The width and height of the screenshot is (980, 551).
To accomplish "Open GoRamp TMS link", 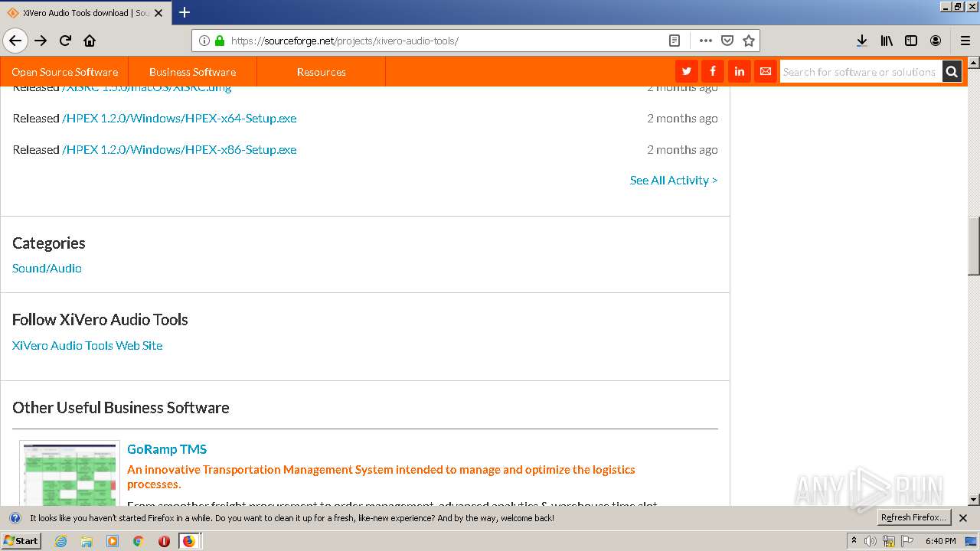I will click(x=167, y=449).
